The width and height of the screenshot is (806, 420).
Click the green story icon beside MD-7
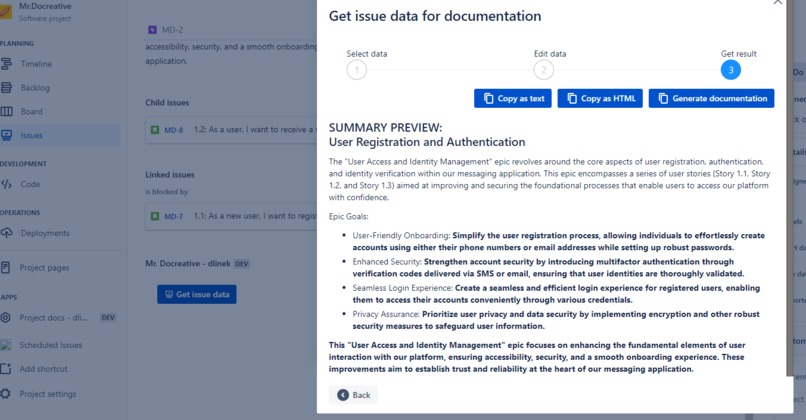click(155, 216)
